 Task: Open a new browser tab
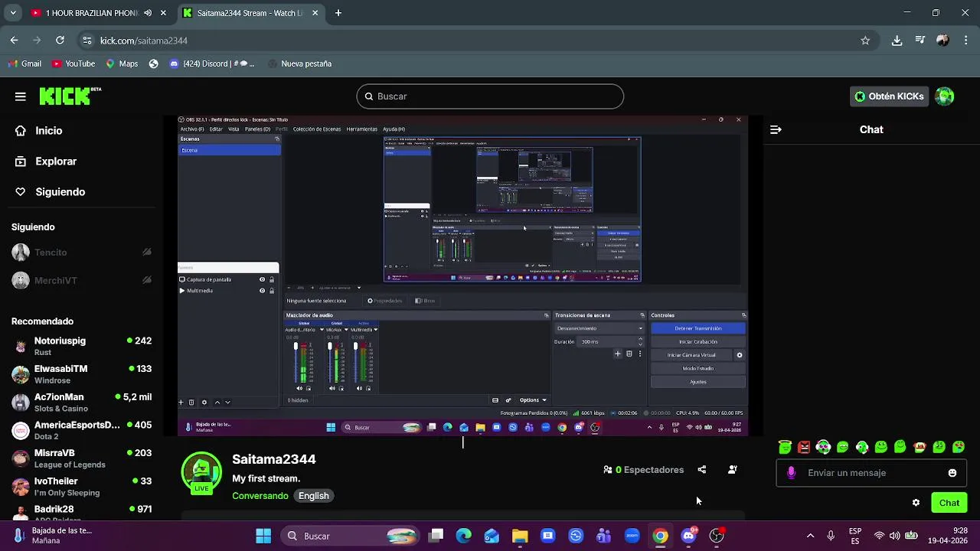[x=338, y=13]
